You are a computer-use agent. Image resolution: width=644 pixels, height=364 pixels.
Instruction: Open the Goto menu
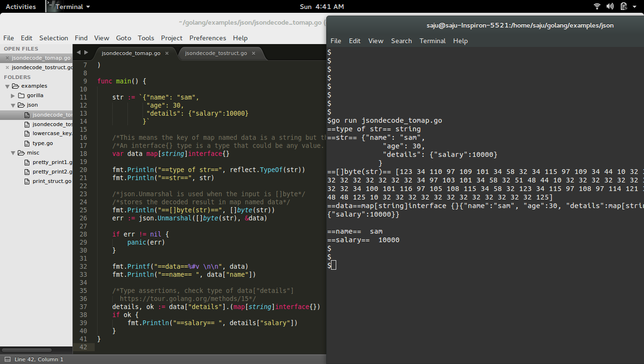tap(124, 38)
